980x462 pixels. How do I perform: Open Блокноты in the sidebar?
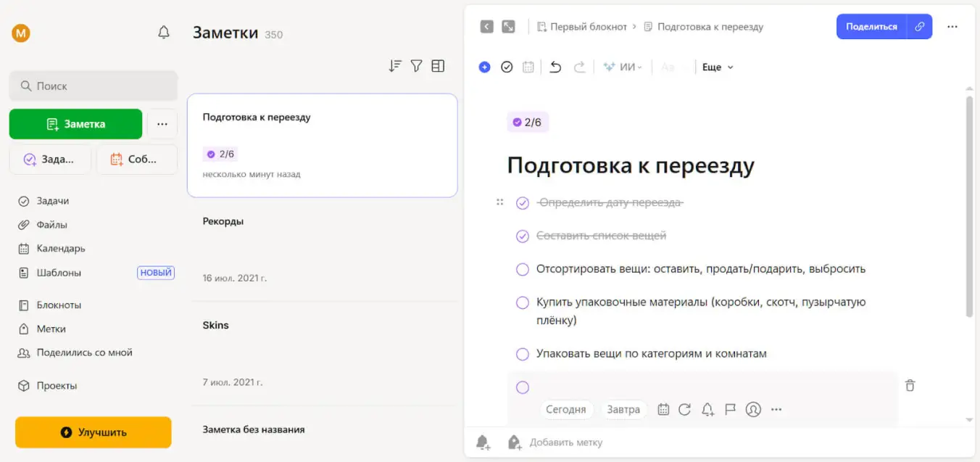[59, 305]
